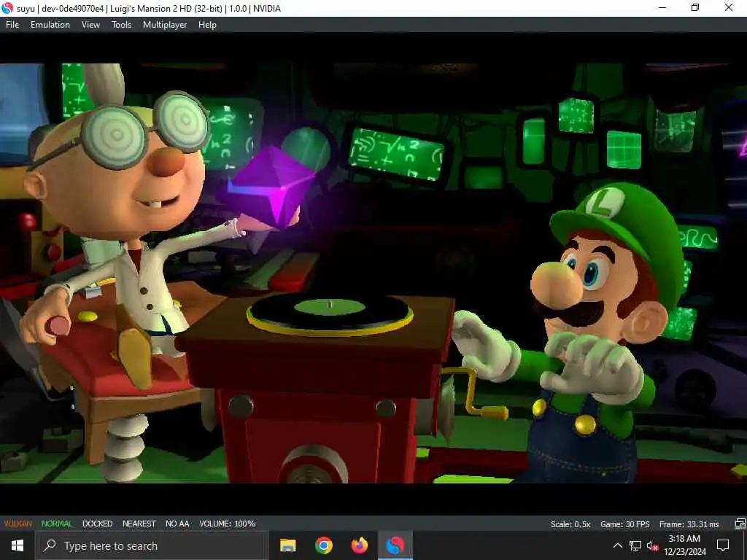The height and width of the screenshot is (560, 747).
Task: Close the suyu emulator window
Action: pos(729,8)
